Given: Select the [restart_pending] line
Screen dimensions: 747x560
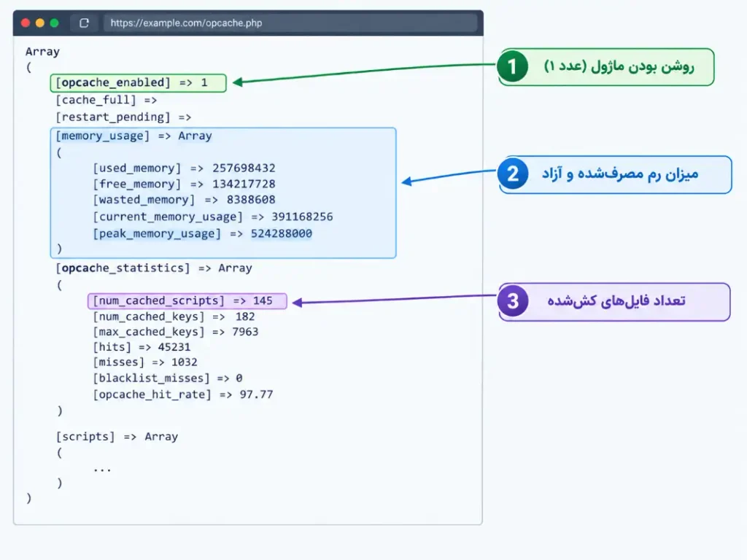Looking at the screenshot, I should pyautogui.click(x=123, y=117).
